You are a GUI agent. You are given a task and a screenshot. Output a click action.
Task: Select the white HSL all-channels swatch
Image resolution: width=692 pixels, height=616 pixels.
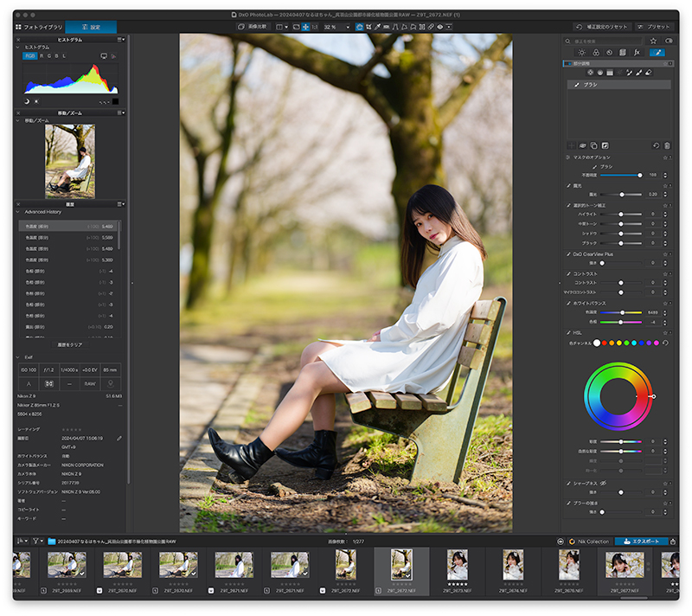pyautogui.click(x=597, y=343)
